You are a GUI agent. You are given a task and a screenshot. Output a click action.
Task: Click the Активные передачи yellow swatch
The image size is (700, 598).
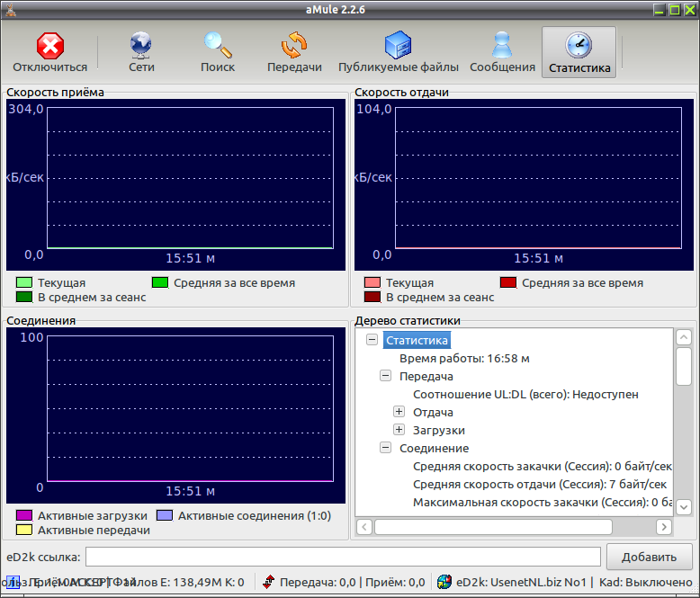(x=24, y=530)
